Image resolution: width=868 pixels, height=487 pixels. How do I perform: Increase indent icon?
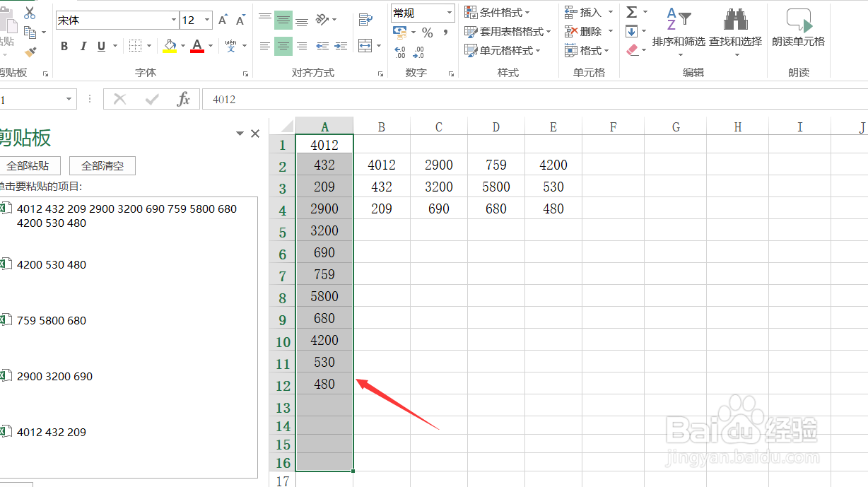click(x=341, y=46)
